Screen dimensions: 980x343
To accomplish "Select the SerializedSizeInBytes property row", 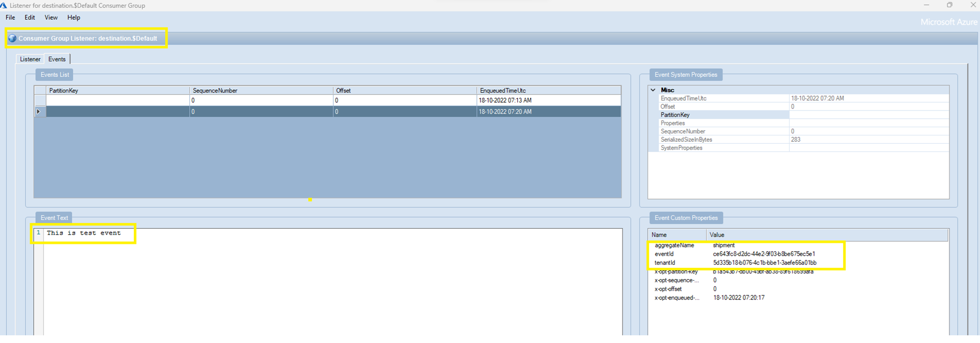I will click(x=803, y=140).
